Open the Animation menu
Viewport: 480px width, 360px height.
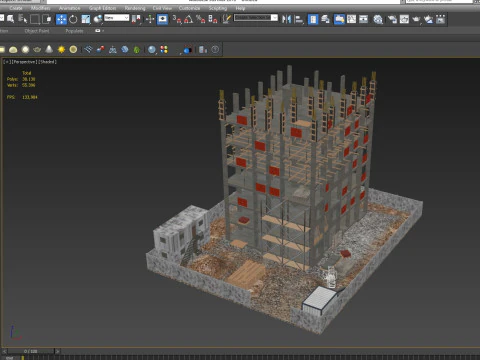(69, 8)
